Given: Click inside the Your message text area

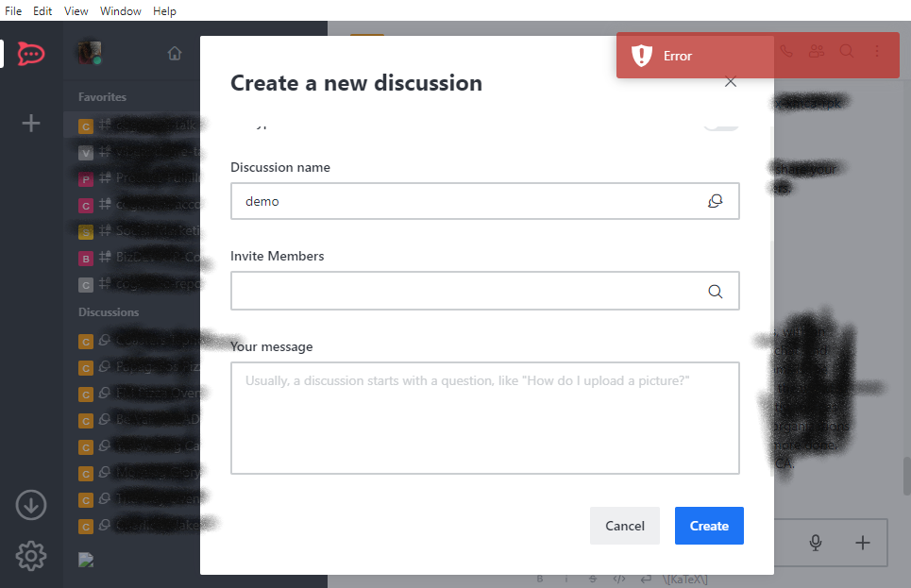Looking at the screenshot, I should [484, 417].
